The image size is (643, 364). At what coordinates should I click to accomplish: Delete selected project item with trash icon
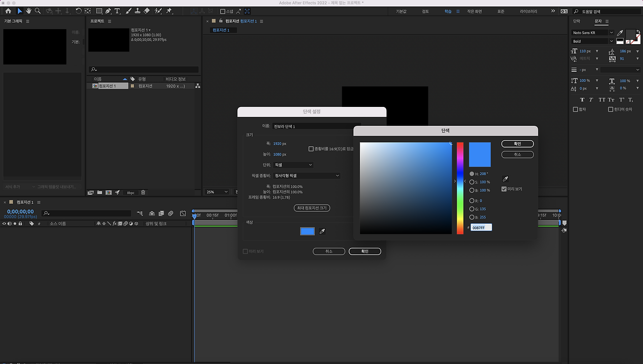(143, 192)
